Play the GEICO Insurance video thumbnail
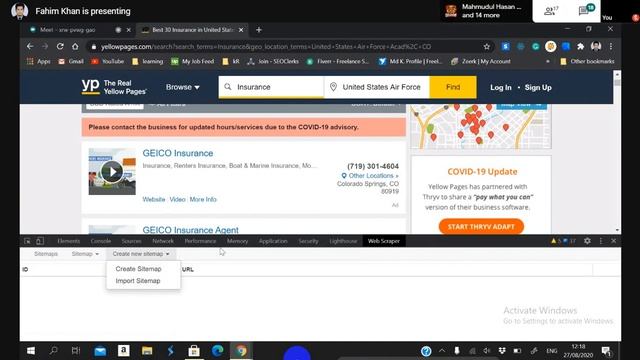This screenshot has width=640, height=360. click(x=112, y=171)
